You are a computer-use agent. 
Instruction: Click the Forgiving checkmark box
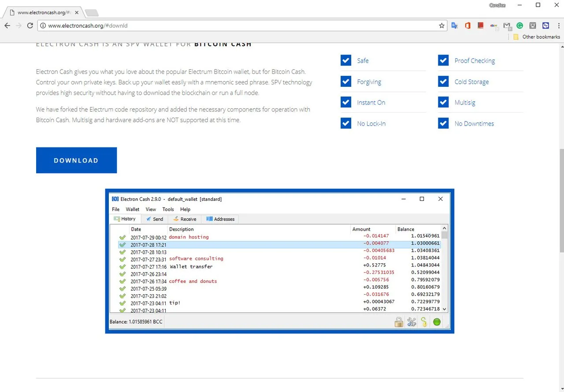pos(346,81)
